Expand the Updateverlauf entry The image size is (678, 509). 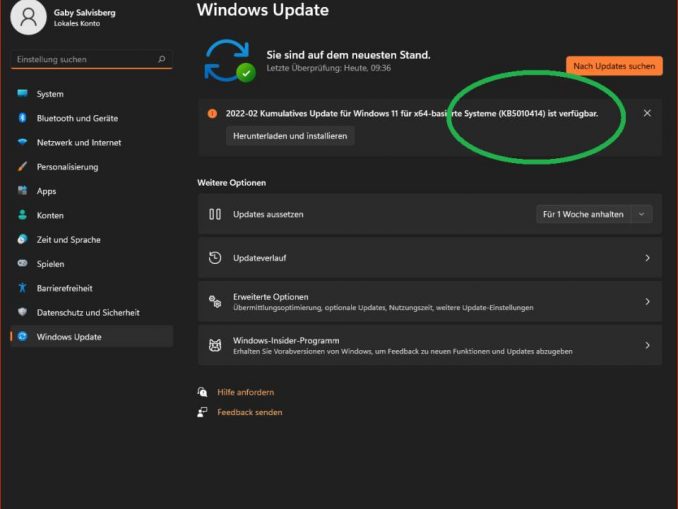[647, 258]
